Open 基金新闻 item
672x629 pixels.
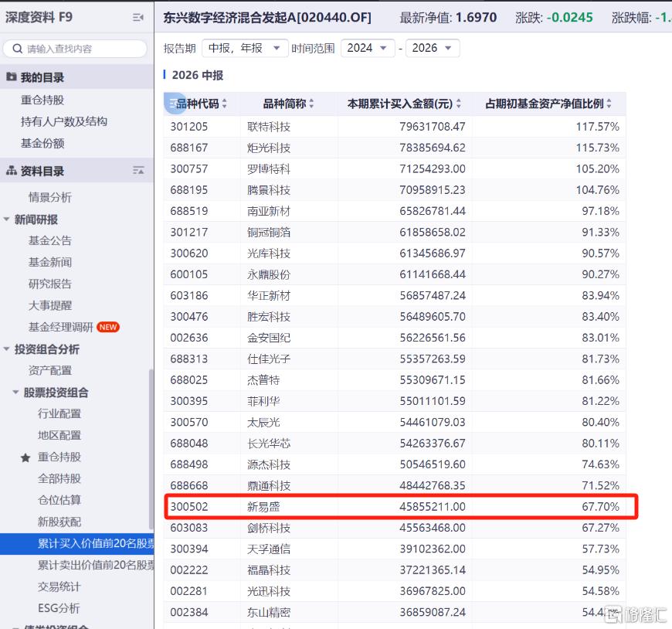click(49, 262)
